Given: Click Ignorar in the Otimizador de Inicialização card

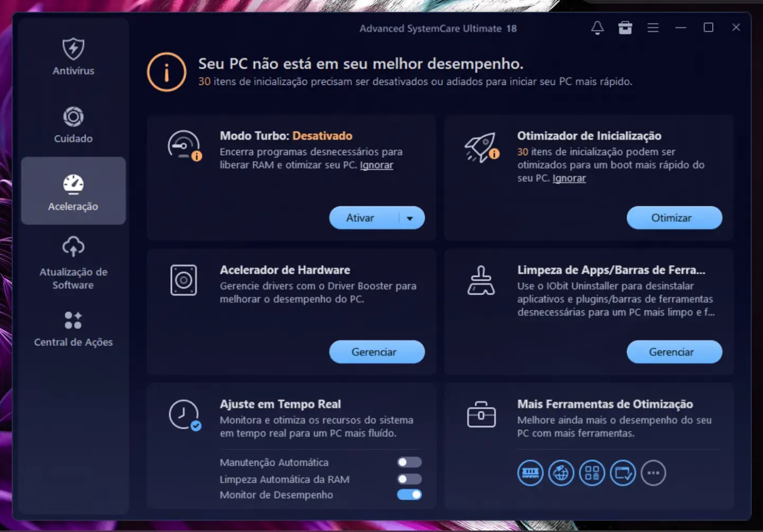Looking at the screenshot, I should 569,178.
